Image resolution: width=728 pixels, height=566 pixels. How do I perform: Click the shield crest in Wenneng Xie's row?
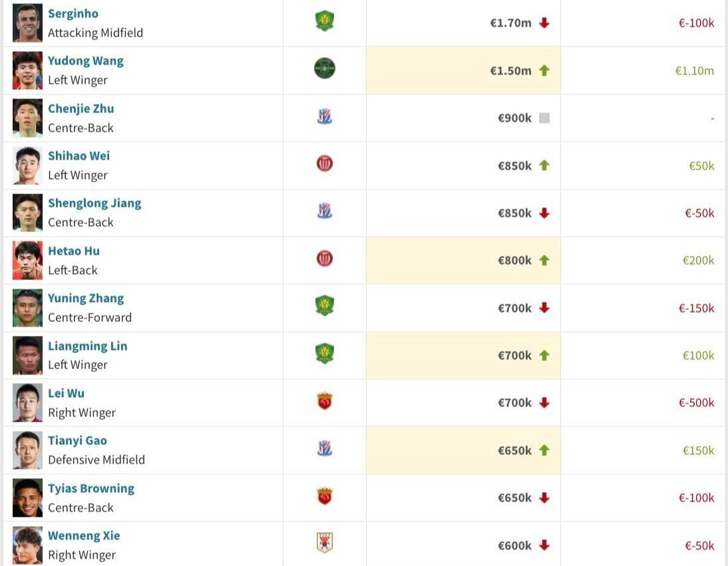click(325, 542)
